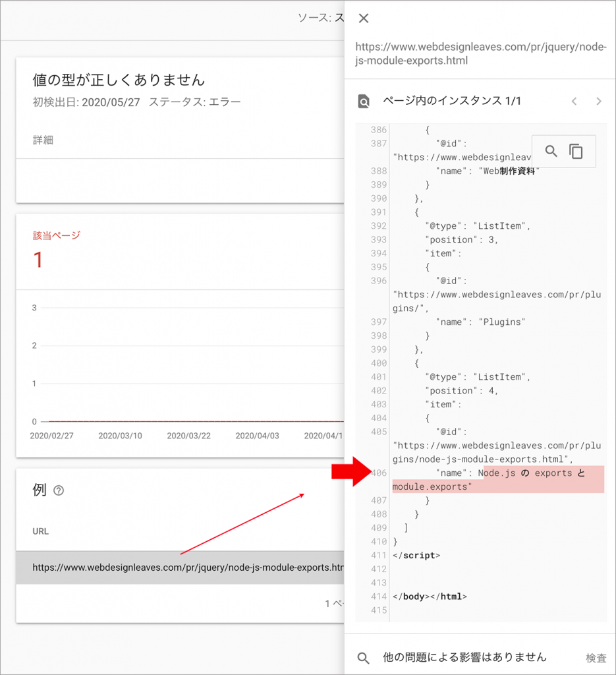Go to next instance with right chevron
The width and height of the screenshot is (616, 675).
(x=598, y=102)
